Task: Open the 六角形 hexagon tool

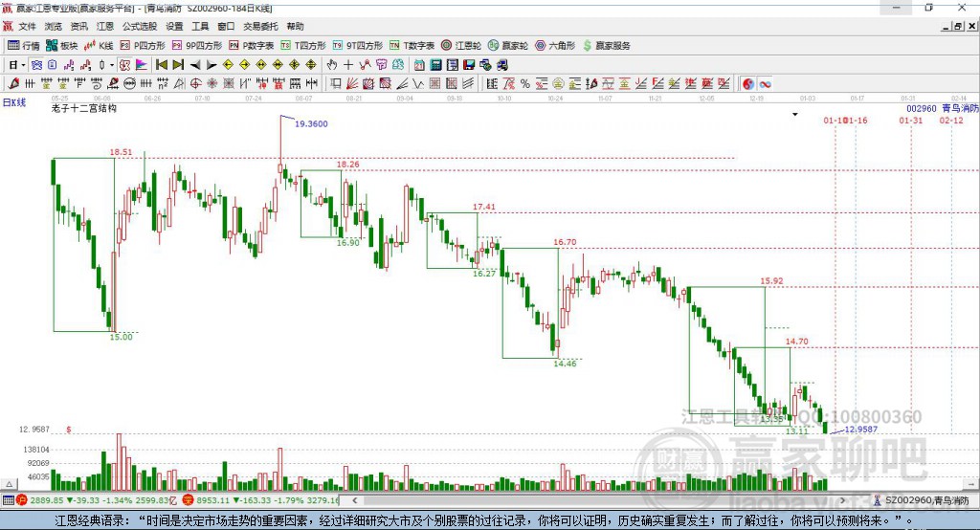Action: pos(555,46)
